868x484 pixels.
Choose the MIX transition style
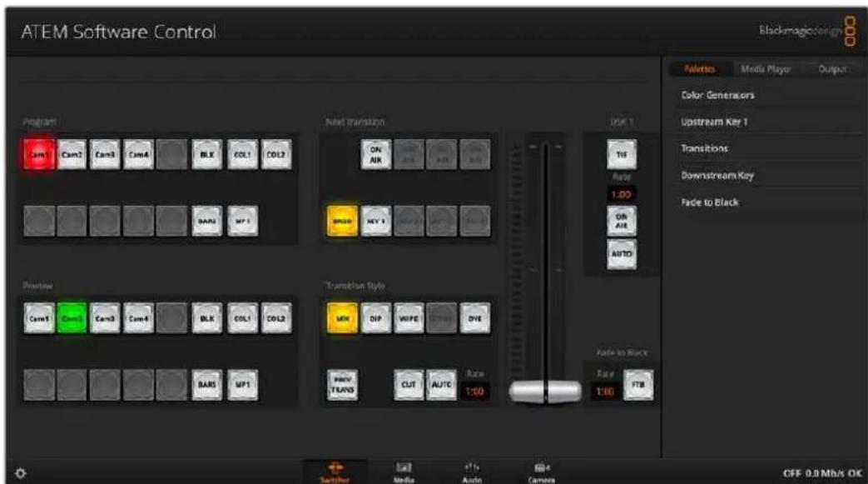point(342,318)
